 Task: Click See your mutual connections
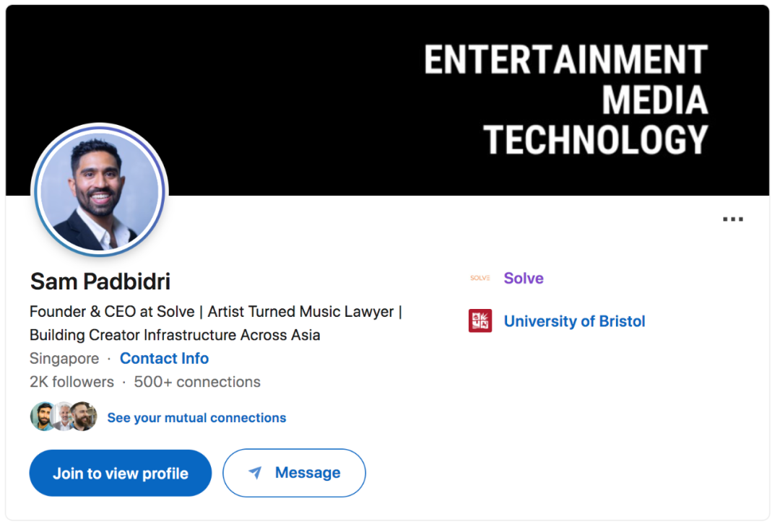(196, 418)
